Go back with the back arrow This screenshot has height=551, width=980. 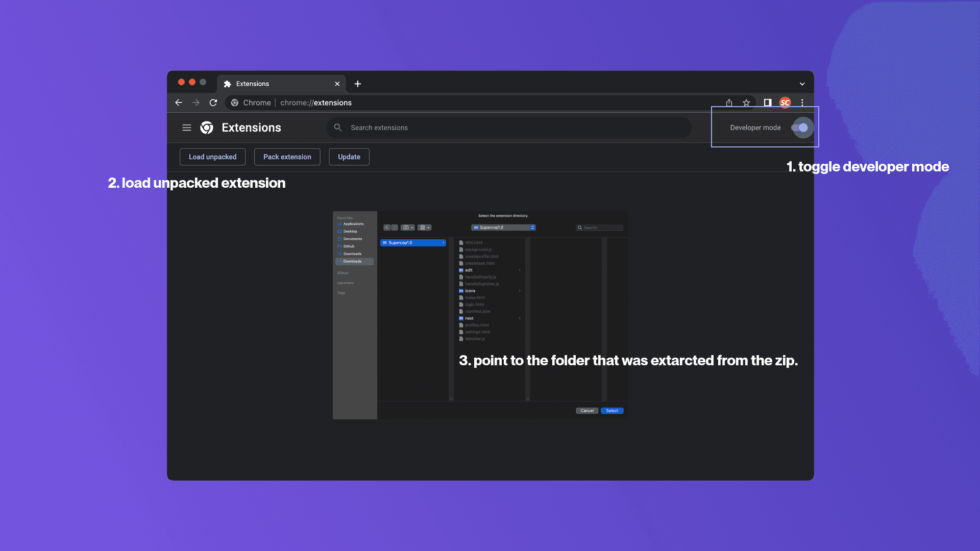click(179, 103)
